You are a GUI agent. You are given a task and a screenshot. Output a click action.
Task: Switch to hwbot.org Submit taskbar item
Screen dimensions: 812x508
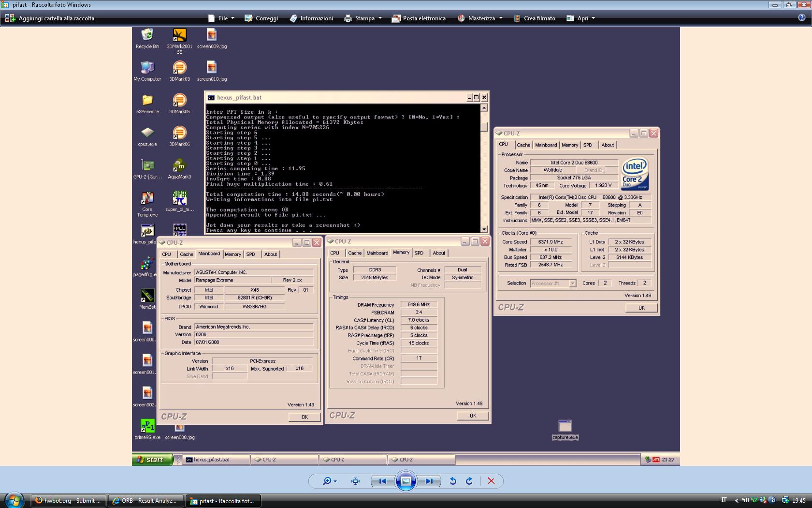click(x=68, y=501)
